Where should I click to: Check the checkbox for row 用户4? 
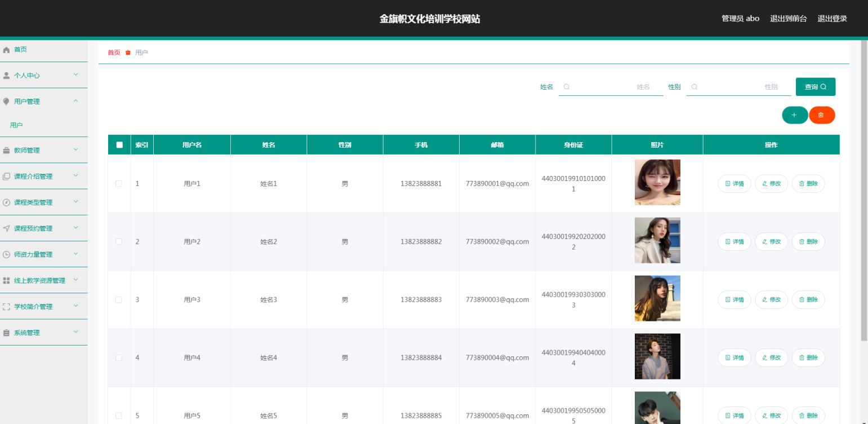(119, 358)
